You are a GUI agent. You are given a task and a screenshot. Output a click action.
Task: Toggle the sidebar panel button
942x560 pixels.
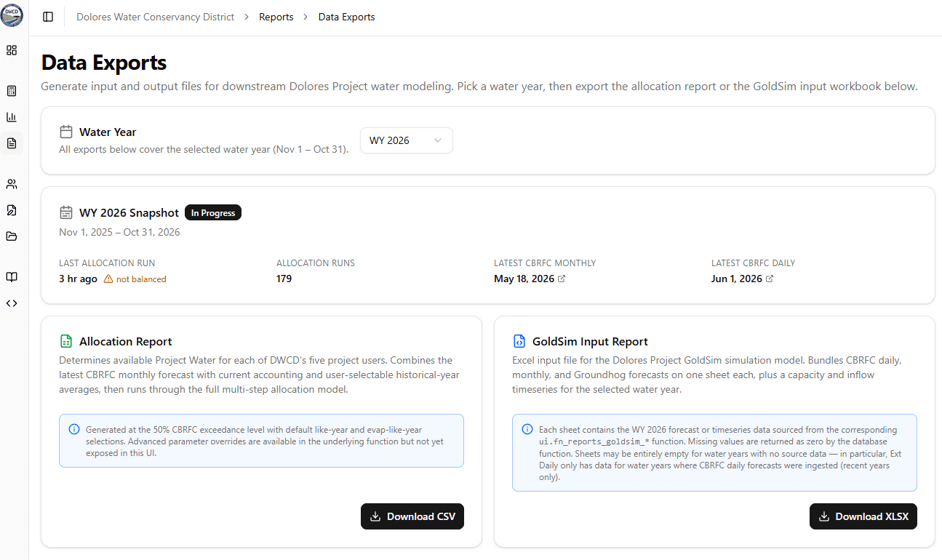[48, 17]
